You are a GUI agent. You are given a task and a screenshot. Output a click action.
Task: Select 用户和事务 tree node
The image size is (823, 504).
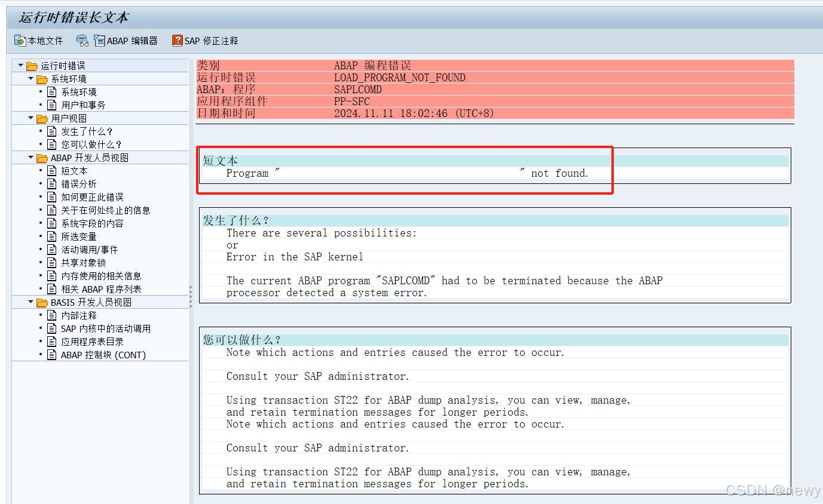click(x=84, y=105)
